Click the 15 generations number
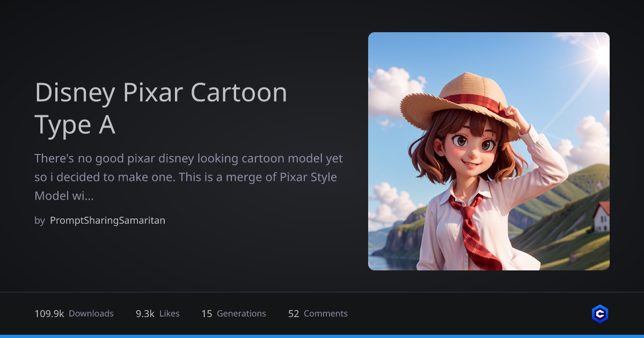The image size is (644, 338). click(x=207, y=314)
